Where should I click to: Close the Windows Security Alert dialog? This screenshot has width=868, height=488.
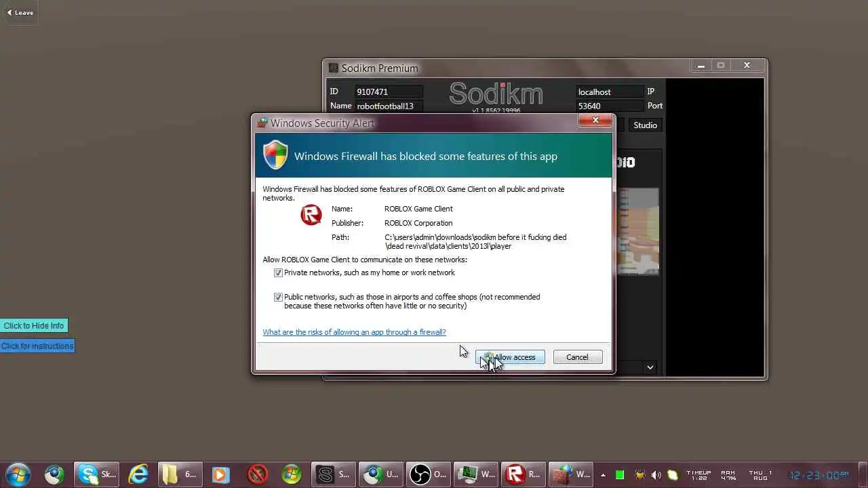point(595,121)
